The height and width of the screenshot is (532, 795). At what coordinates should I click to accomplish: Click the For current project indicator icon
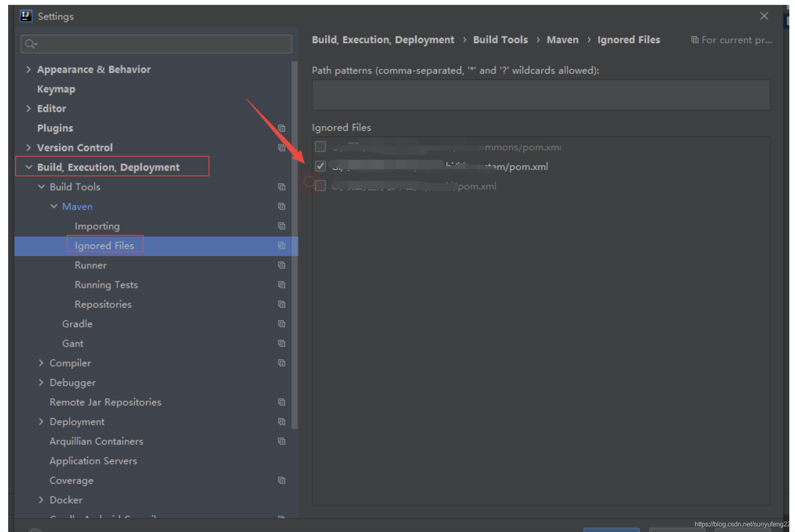point(695,40)
